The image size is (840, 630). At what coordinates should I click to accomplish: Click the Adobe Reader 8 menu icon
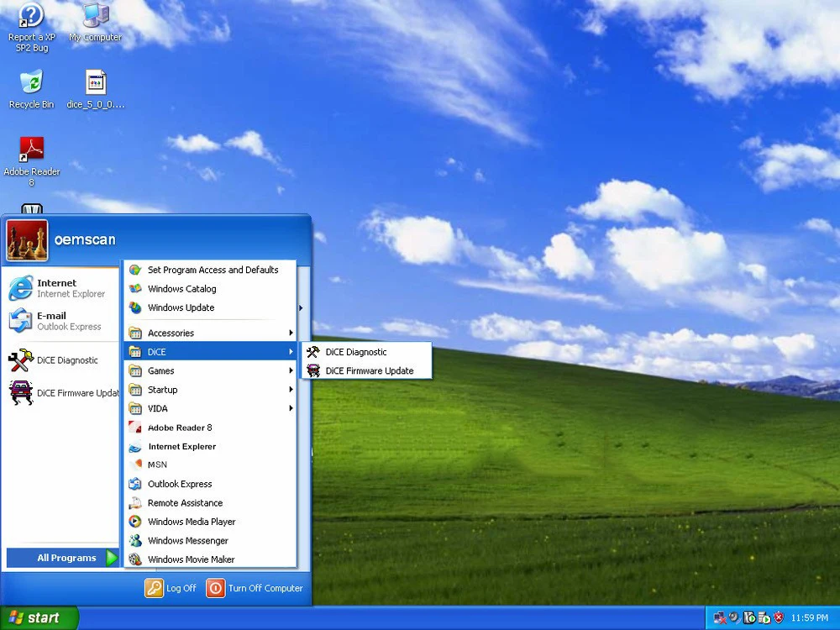coord(135,428)
